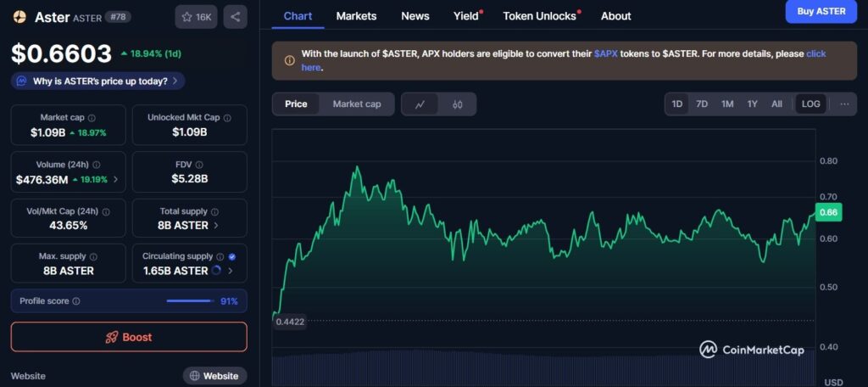Set chart range to 1Y
This screenshot has width=868, height=387.
(753, 104)
